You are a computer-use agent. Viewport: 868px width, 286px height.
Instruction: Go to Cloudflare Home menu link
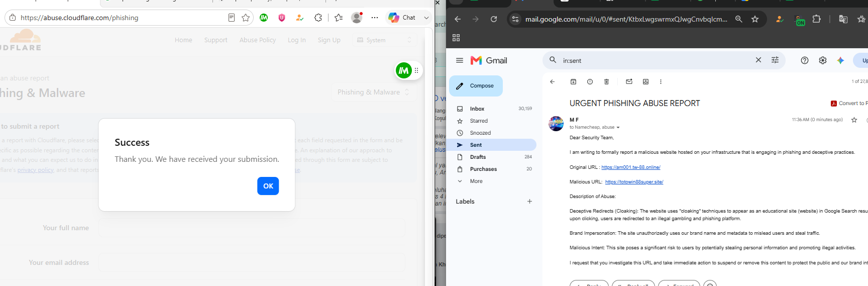(x=183, y=40)
